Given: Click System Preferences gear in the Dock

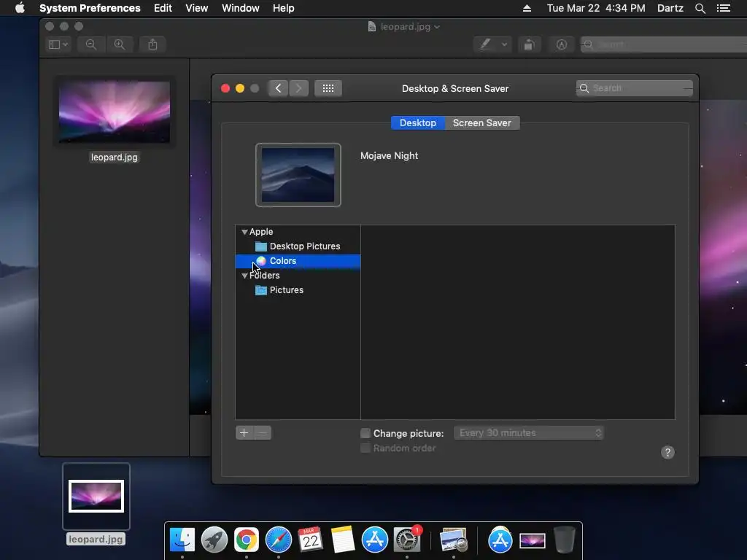Looking at the screenshot, I should pyautogui.click(x=407, y=540).
